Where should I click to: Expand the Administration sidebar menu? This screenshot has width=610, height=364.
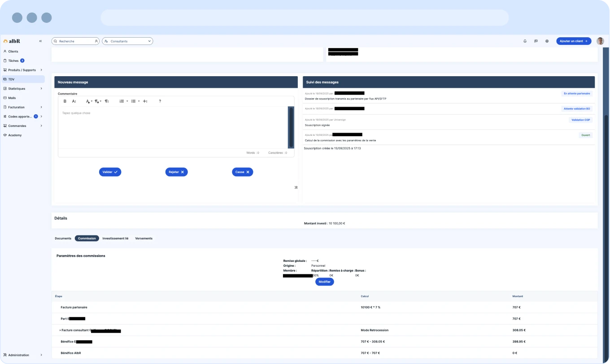point(22,355)
